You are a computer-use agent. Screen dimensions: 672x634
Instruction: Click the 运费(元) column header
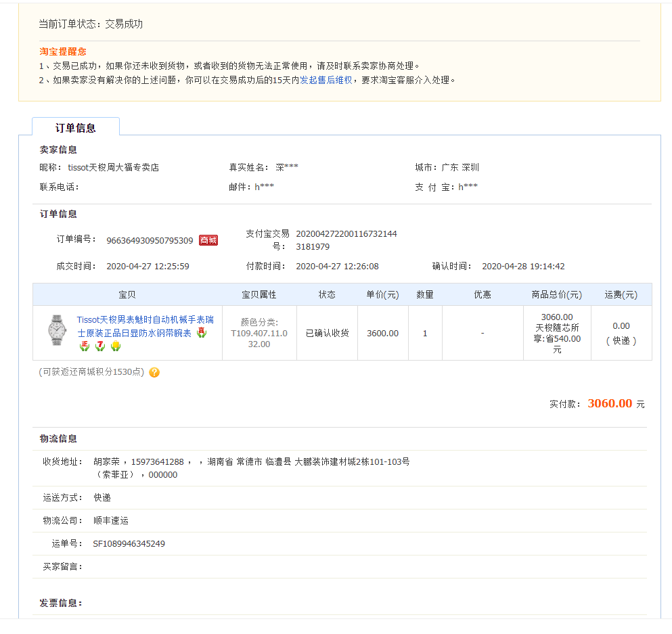pos(621,295)
